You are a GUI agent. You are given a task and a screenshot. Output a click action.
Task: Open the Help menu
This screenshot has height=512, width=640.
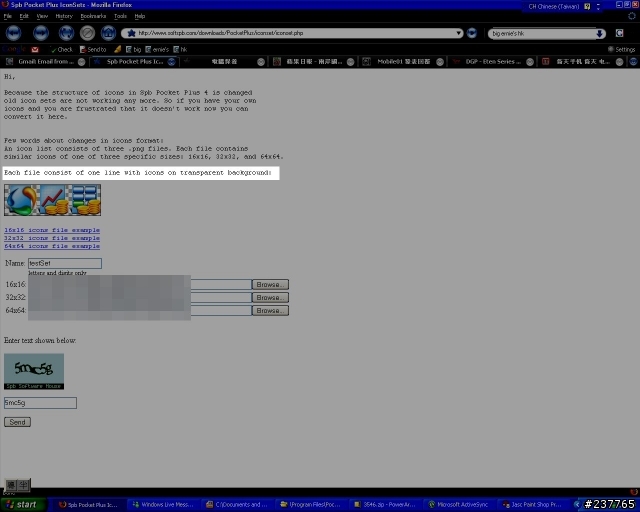[x=140, y=16]
